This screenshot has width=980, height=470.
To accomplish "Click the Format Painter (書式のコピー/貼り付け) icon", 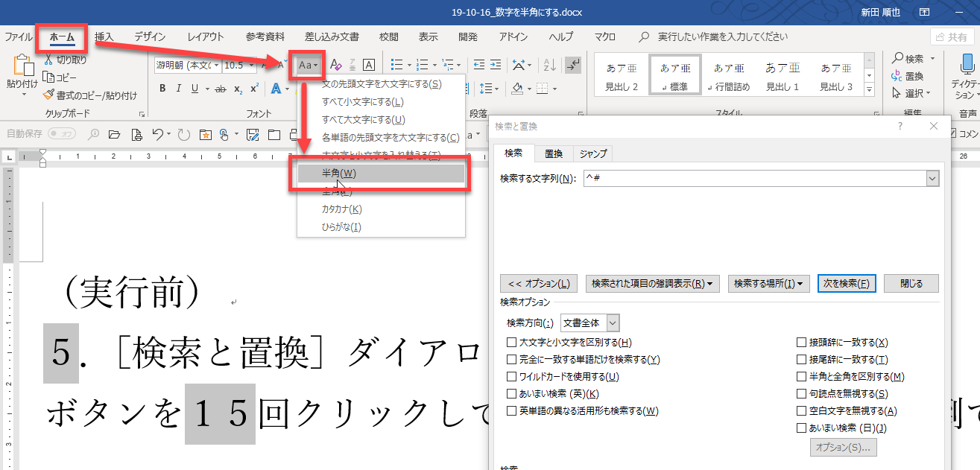I will click(x=50, y=95).
